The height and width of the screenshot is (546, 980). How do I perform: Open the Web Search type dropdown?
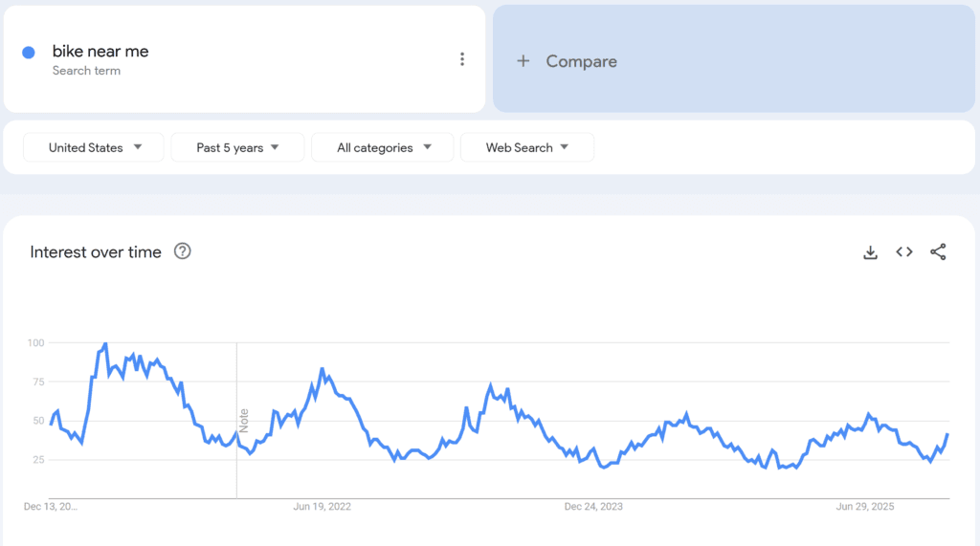click(527, 147)
